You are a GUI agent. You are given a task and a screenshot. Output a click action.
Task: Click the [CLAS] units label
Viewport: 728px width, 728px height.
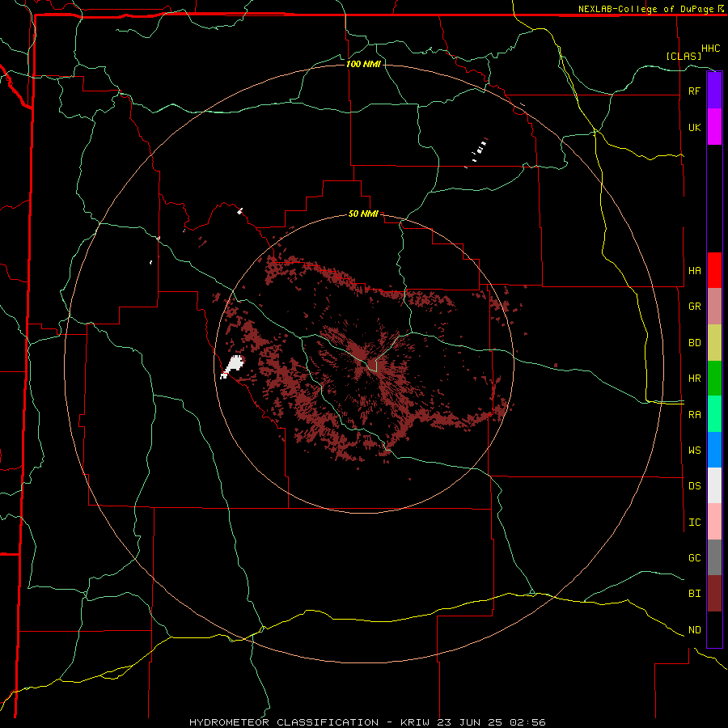684,56
